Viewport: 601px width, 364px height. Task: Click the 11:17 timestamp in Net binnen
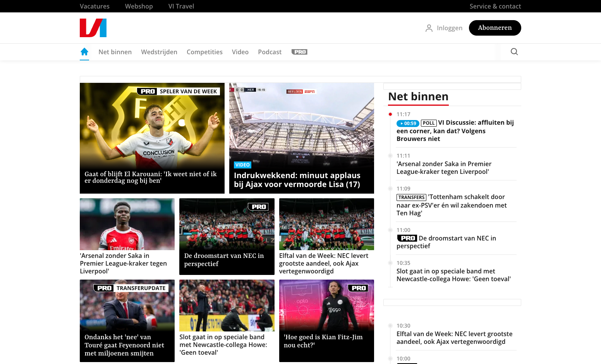403,114
